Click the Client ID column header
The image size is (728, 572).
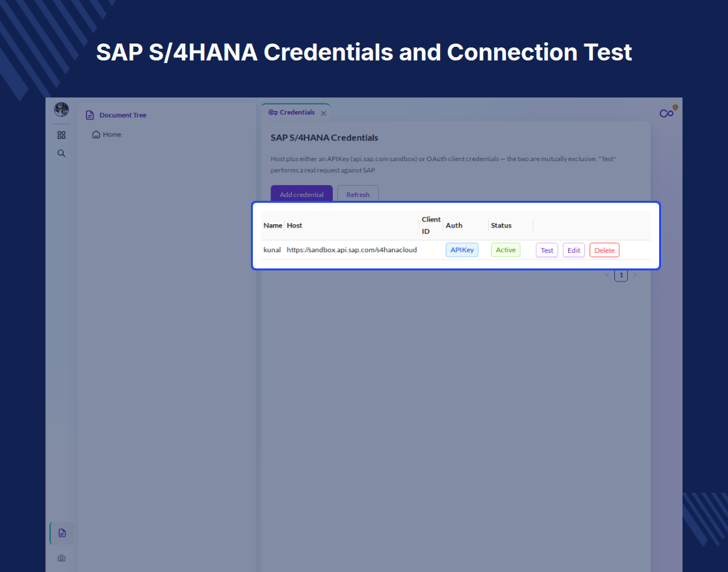(431, 226)
